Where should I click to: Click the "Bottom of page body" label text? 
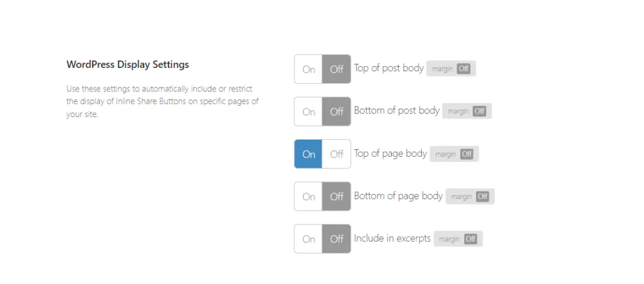398,196
